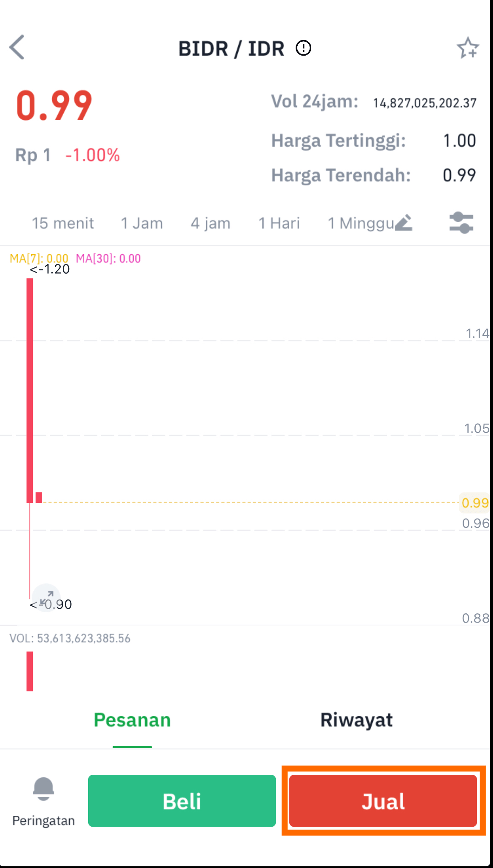This screenshot has width=493, height=868.
Task: Toggle the MA[30] indicator label
Action: (x=108, y=258)
